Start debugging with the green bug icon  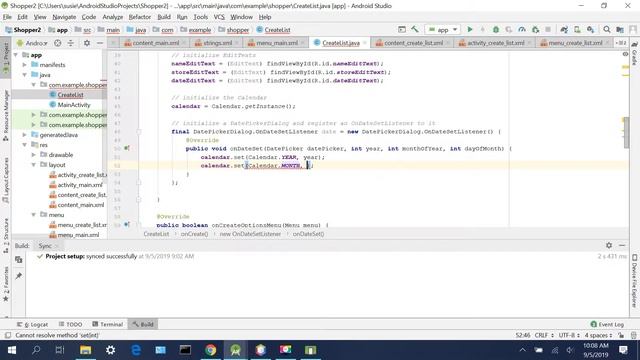click(x=496, y=29)
